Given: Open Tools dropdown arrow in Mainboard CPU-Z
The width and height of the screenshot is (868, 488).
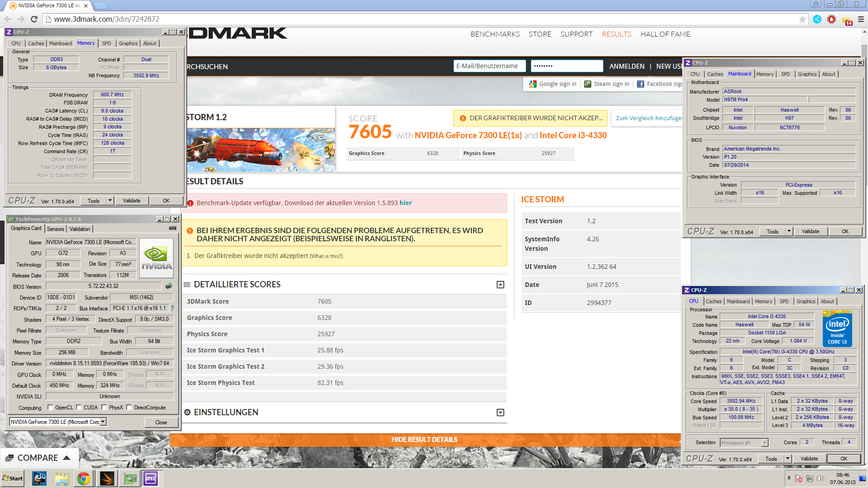Looking at the screenshot, I should click(x=789, y=231).
